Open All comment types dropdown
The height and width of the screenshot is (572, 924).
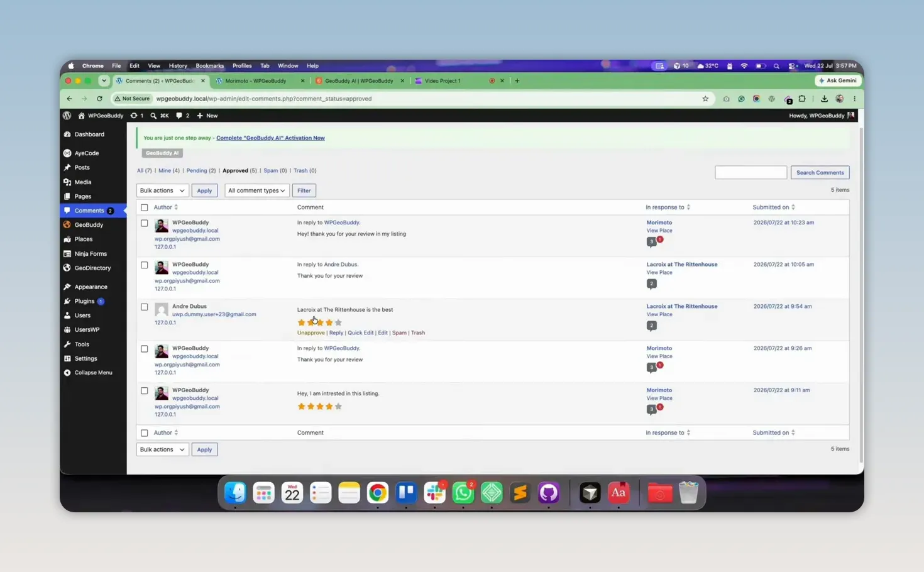pos(256,190)
